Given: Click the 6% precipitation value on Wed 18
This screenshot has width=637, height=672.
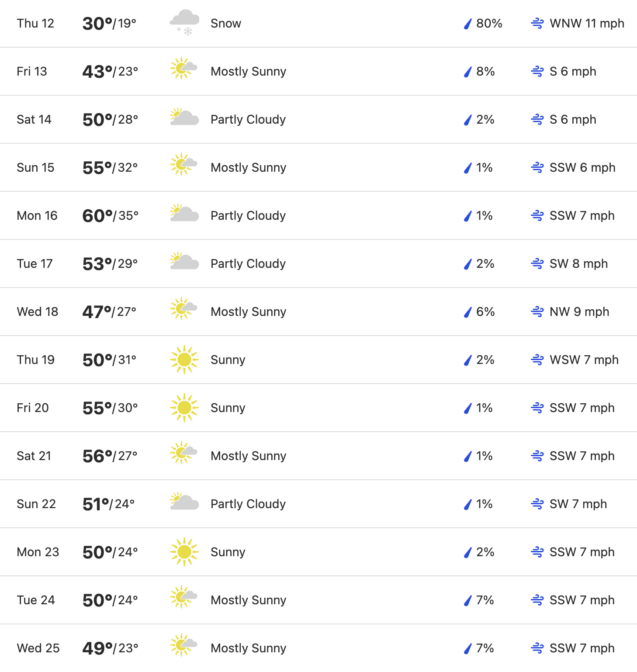Looking at the screenshot, I should click(x=485, y=312).
